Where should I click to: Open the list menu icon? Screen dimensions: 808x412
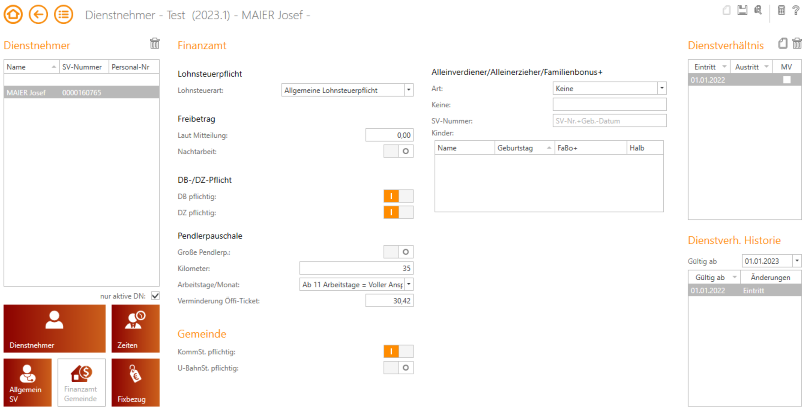point(63,14)
